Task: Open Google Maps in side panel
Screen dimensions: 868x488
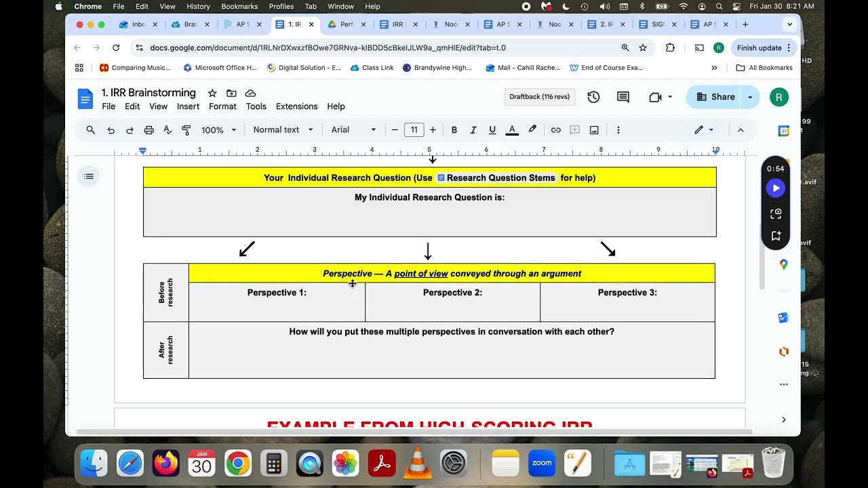Action: click(x=783, y=264)
